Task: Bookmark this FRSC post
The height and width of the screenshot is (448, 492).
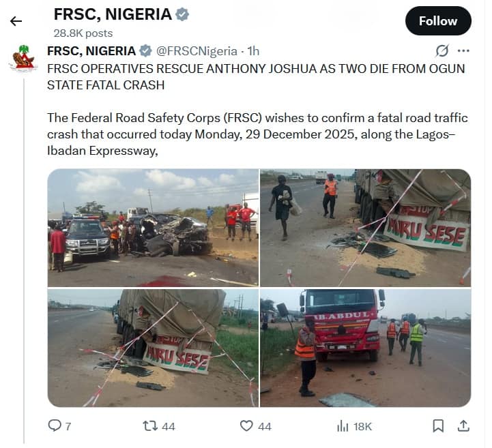Action: coord(438,425)
